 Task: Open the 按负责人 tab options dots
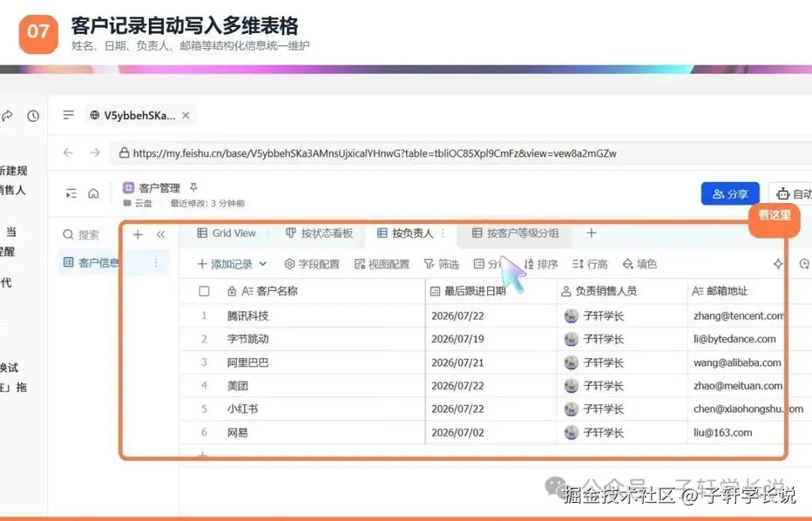coord(444,233)
